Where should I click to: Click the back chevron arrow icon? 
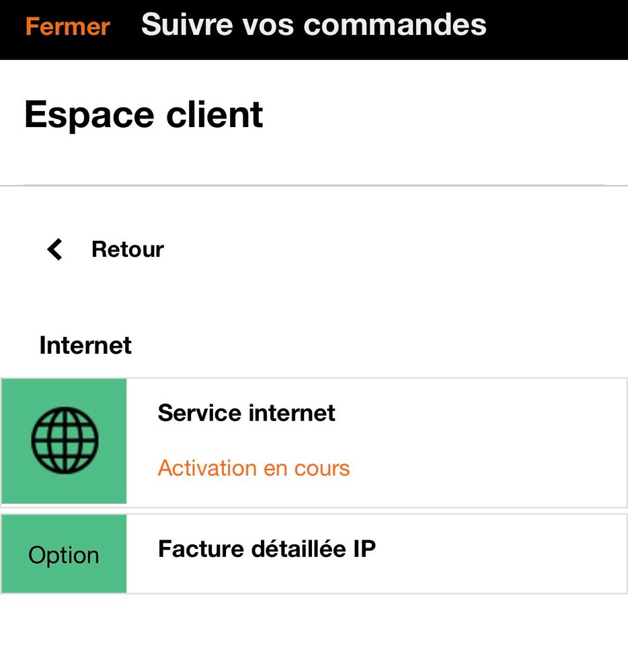point(54,250)
